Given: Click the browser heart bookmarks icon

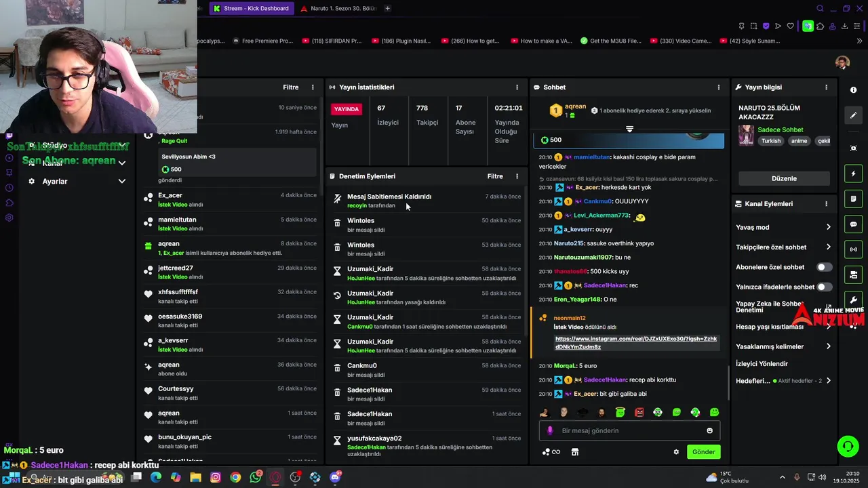Looking at the screenshot, I should pyautogui.click(x=790, y=26).
